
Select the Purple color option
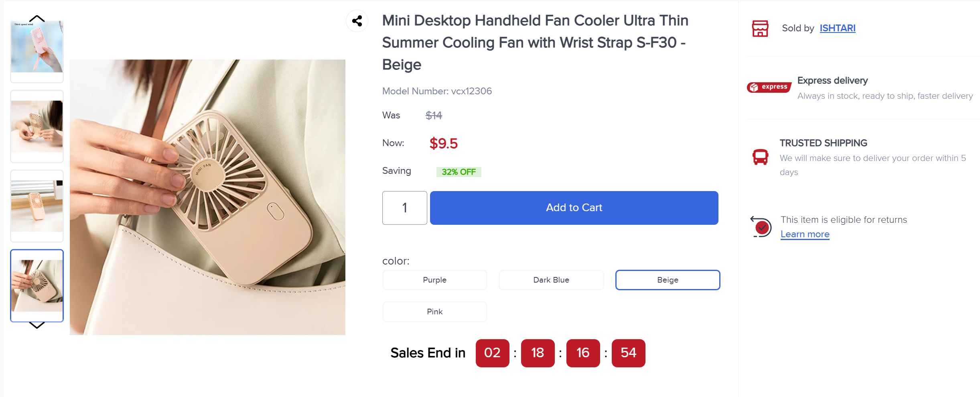tap(434, 280)
